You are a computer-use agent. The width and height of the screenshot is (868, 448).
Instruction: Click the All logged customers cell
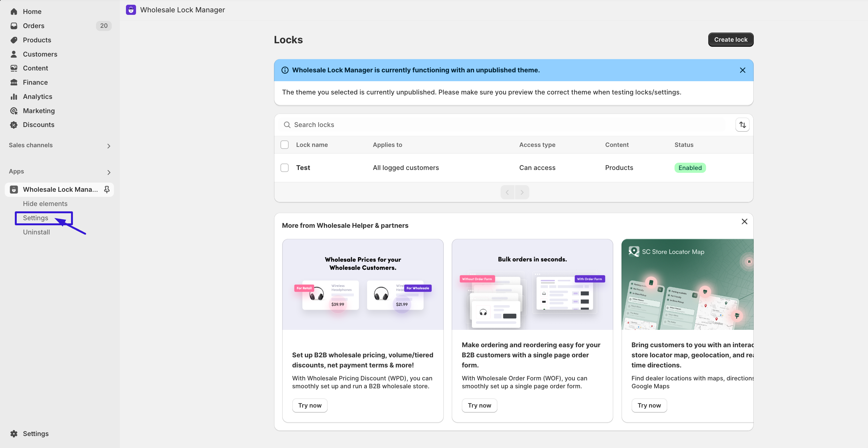(x=406, y=168)
